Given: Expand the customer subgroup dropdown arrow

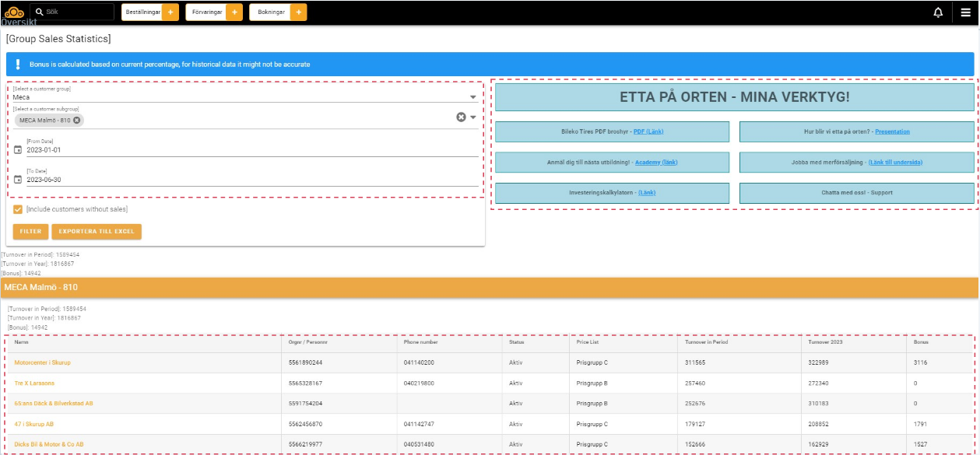Looking at the screenshot, I should tap(472, 117).
